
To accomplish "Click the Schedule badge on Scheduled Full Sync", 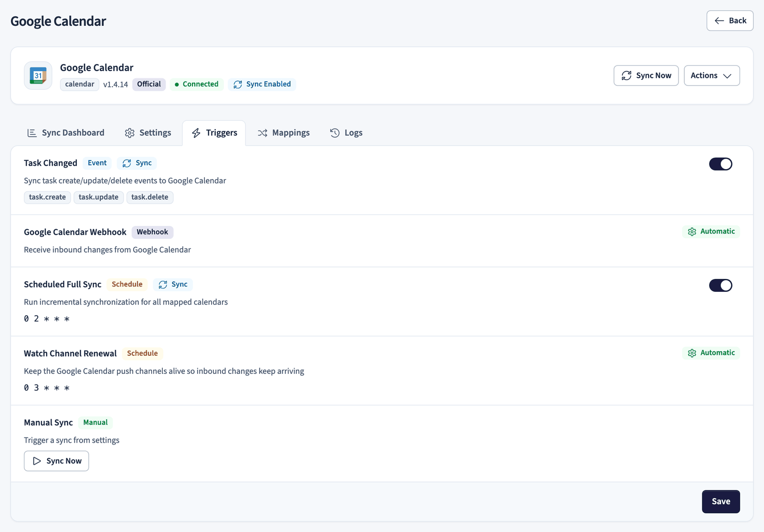I will pyautogui.click(x=127, y=284).
